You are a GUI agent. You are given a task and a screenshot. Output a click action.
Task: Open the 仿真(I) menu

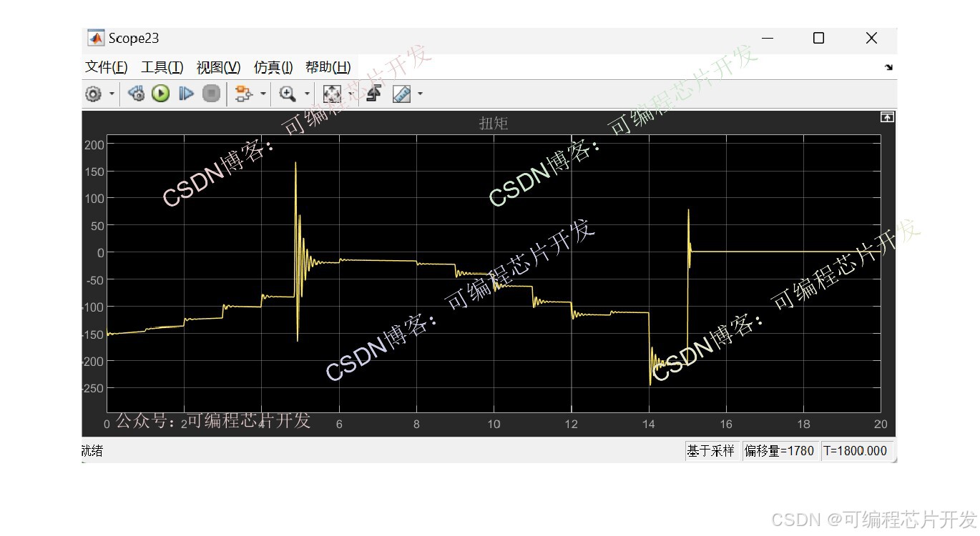[x=273, y=67]
